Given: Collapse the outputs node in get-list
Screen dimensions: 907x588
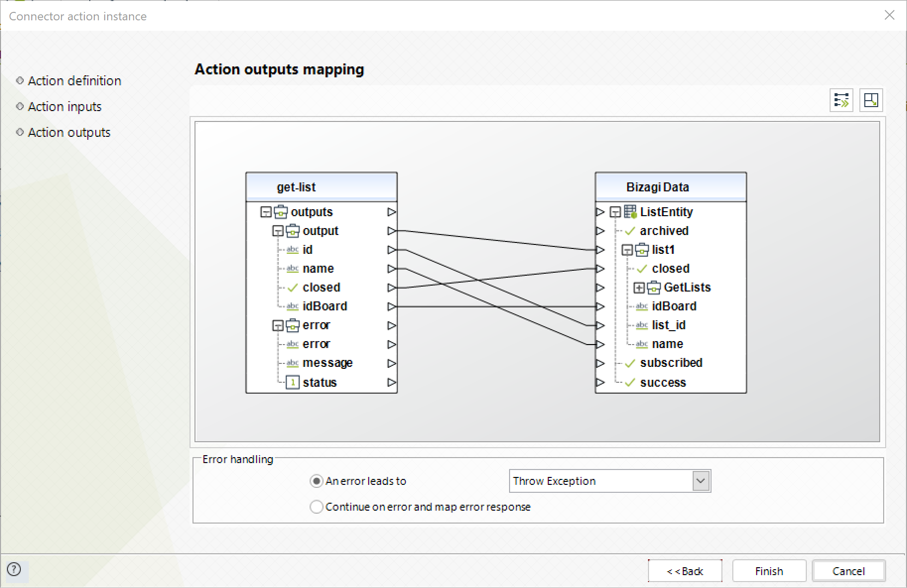Looking at the screenshot, I should 266,212.
